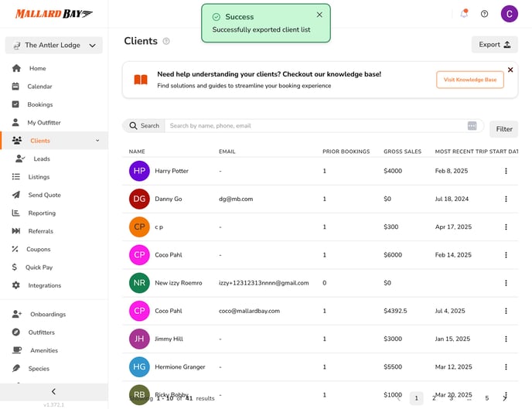Click the Coupons percent icon
Image resolution: width=532 pixels, height=409 pixels.
point(15,249)
